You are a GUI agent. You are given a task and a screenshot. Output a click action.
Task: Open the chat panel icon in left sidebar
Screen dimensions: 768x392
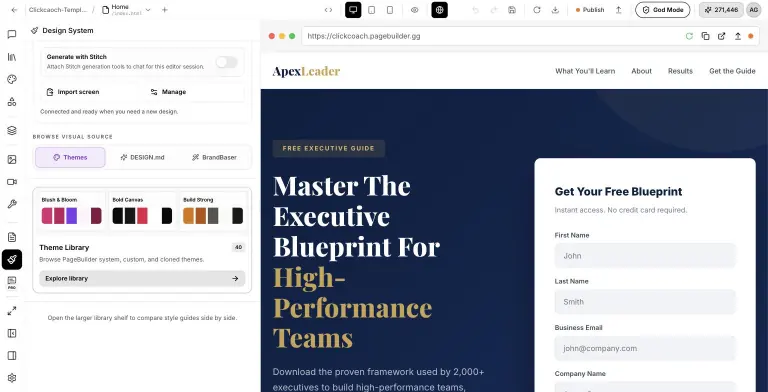click(x=12, y=34)
